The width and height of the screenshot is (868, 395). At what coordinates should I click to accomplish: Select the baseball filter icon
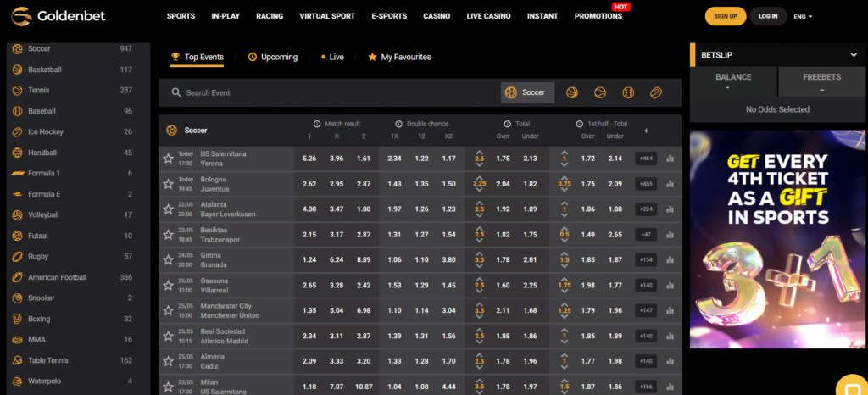pos(628,93)
